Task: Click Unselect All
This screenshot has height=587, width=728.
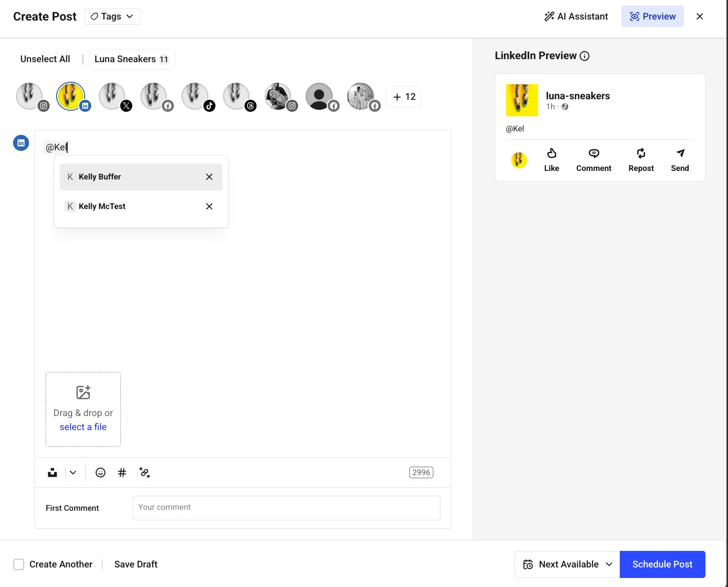Action: (45, 59)
